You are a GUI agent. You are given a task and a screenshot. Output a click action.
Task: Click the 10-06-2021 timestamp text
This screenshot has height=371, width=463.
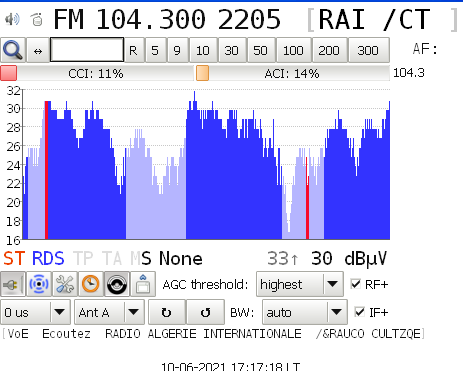coord(231,367)
